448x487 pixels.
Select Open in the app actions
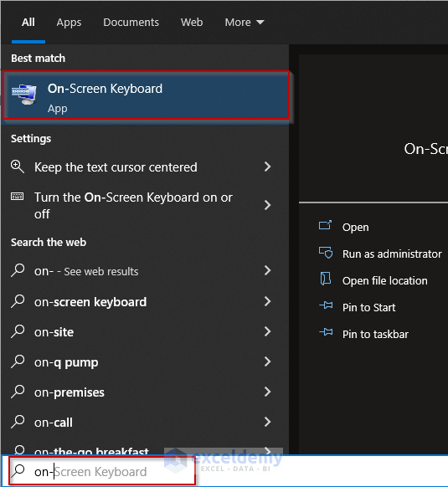click(355, 227)
